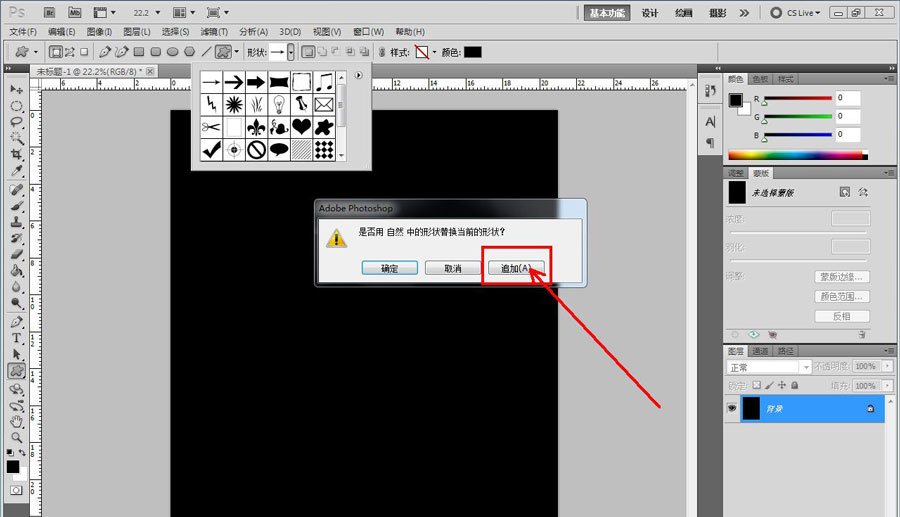Screen dimensions: 900x517
Task: Click the black 颜色 swatch in the options bar
Action: (472, 51)
